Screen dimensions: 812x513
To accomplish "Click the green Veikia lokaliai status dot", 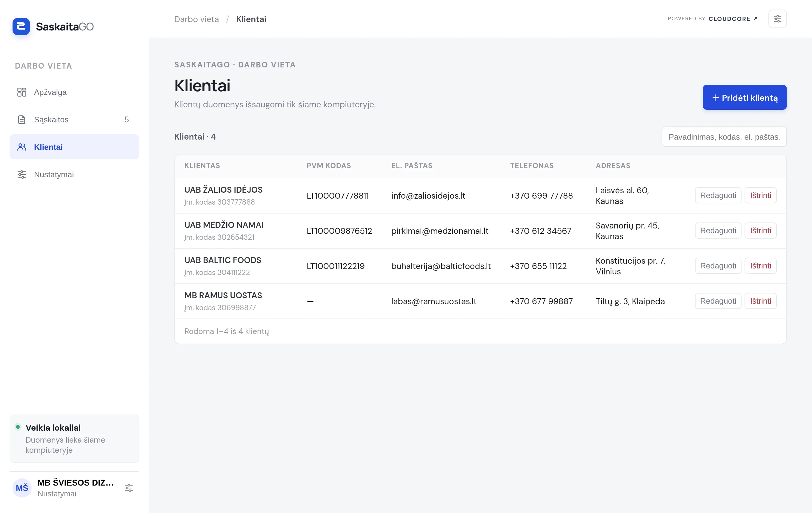I will click(x=18, y=427).
